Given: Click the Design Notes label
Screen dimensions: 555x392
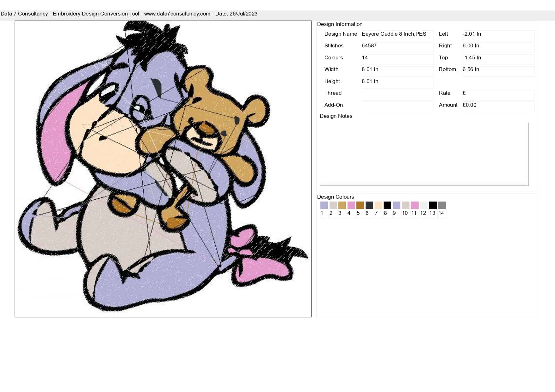Looking at the screenshot, I should 336,116.
